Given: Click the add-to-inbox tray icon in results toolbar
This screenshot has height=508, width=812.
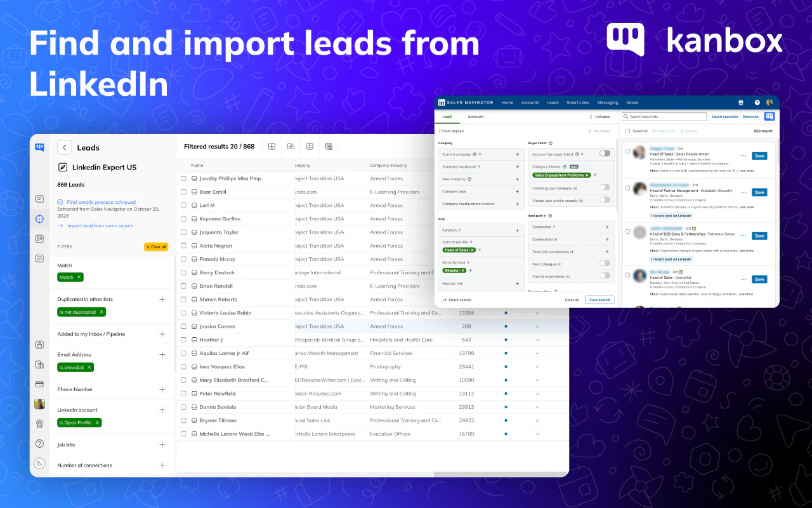Looking at the screenshot, I should click(310, 147).
